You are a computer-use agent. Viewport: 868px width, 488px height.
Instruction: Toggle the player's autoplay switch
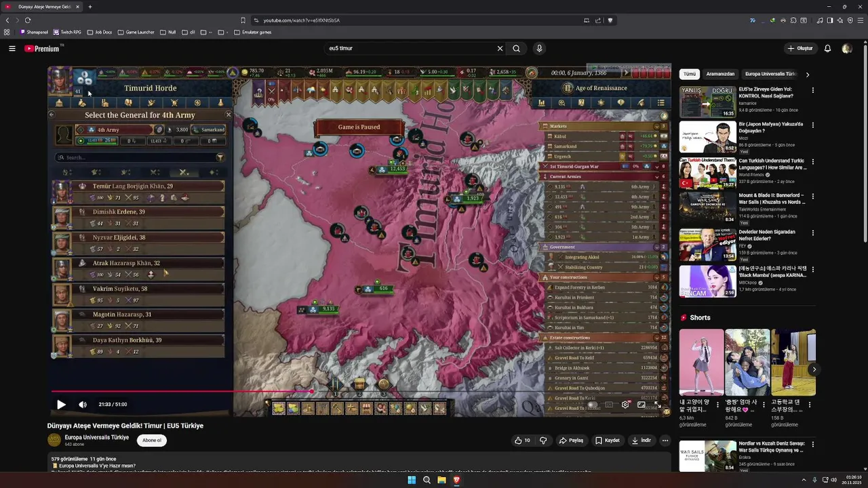592,405
